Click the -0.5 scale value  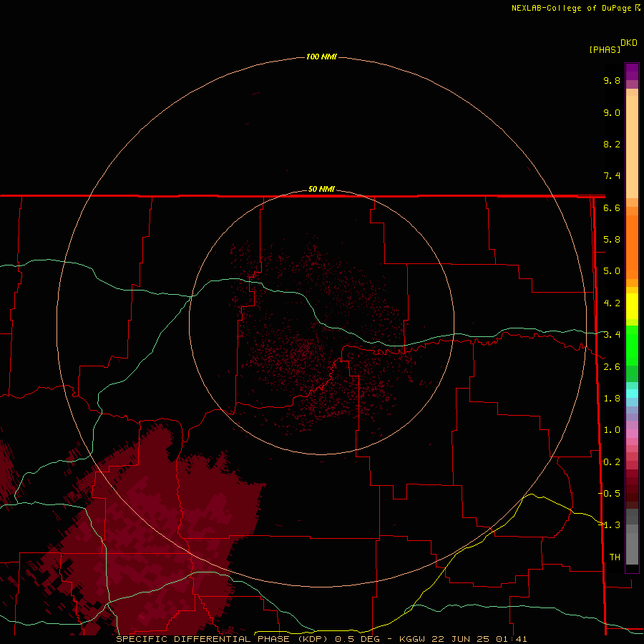pos(610,494)
